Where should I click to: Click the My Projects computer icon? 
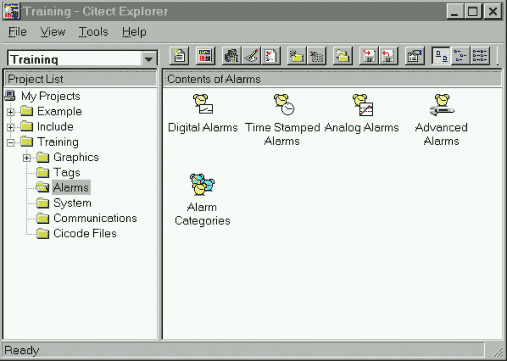[10, 96]
